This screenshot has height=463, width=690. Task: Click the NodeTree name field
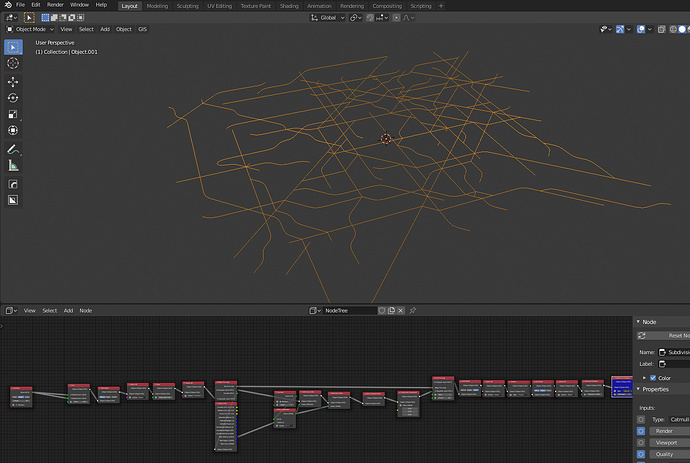pos(350,311)
